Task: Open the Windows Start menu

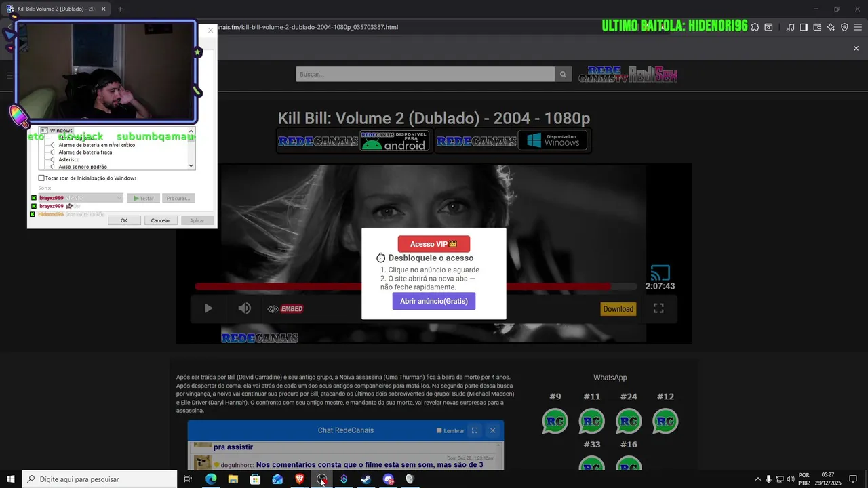Action: coord(11,479)
